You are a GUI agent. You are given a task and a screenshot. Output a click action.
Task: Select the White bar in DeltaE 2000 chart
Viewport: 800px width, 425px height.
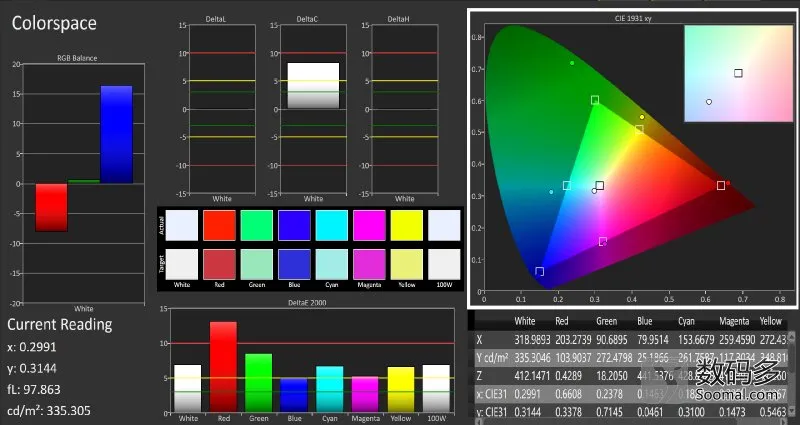[188, 389]
